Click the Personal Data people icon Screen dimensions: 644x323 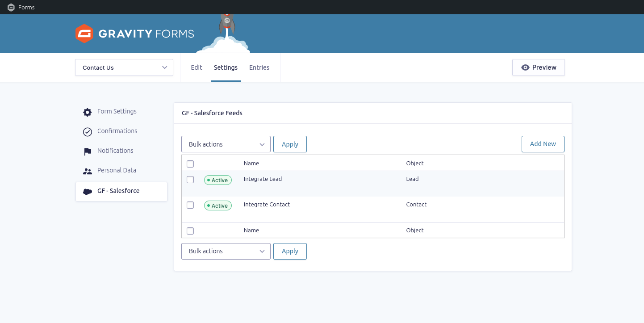point(87,171)
